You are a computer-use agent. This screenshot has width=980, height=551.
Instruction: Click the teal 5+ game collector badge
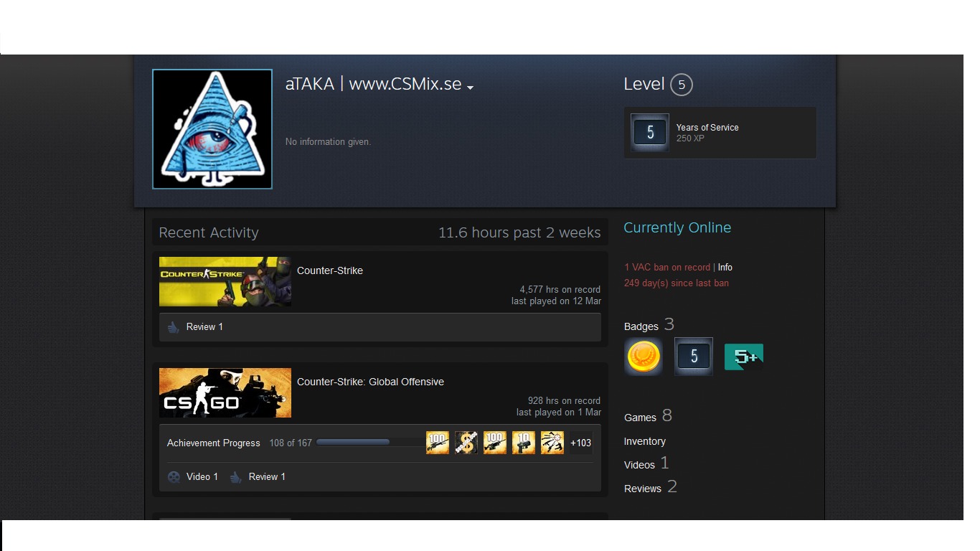click(x=744, y=357)
